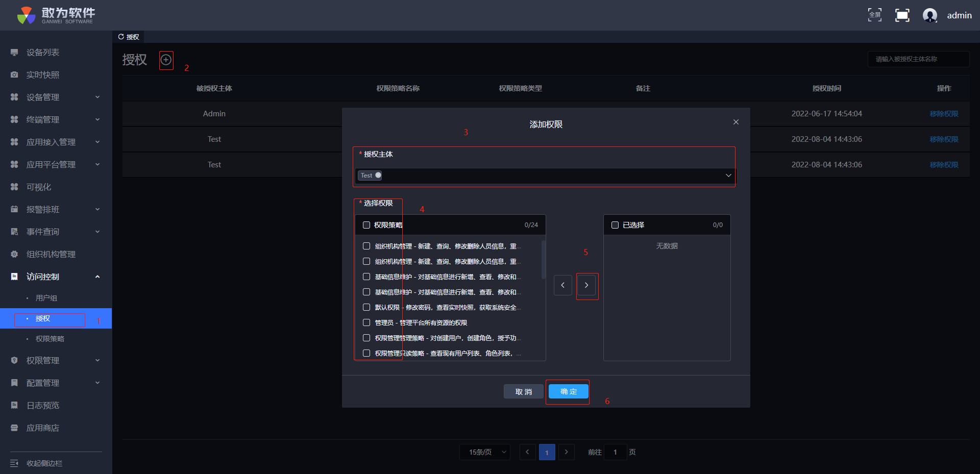Screen dimensions: 980x474
Task: Click the 取消 cancel button
Action: click(x=523, y=391)
